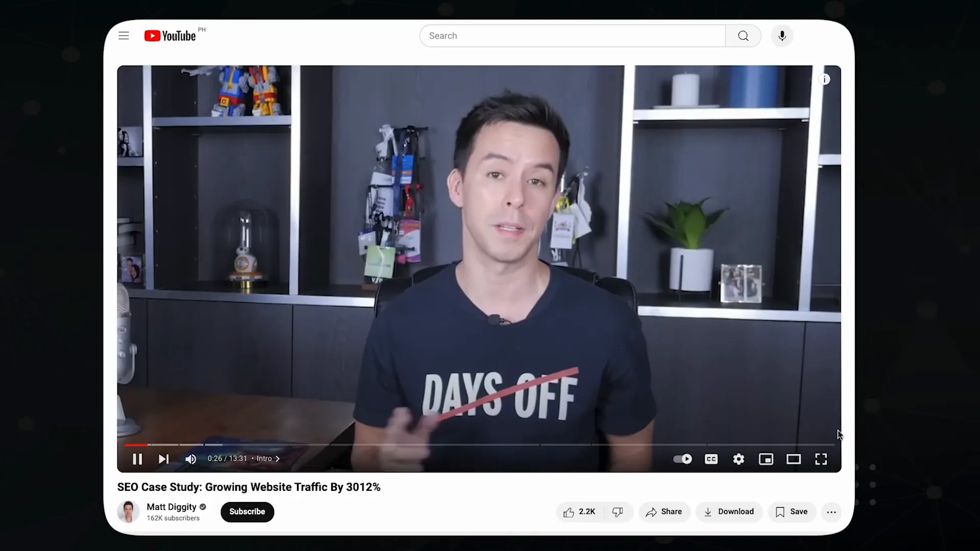Enter fullscreen video mode

[x=821, y=459]
